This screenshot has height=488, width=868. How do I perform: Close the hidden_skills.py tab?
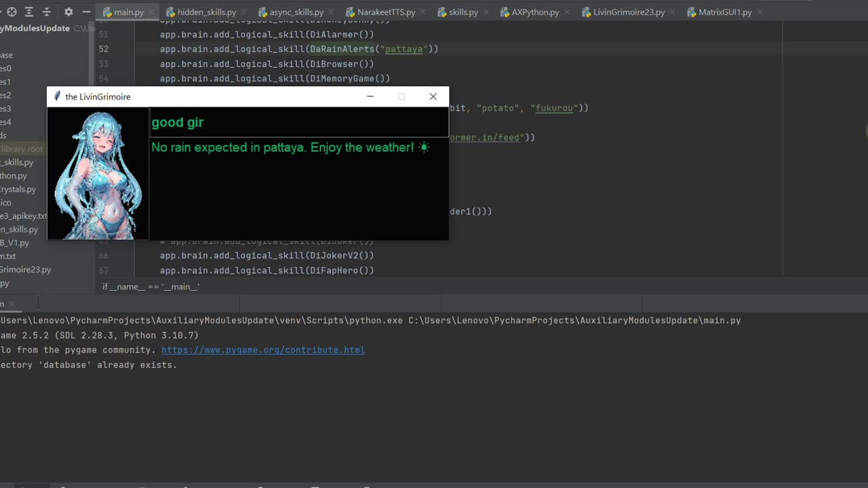244,12
